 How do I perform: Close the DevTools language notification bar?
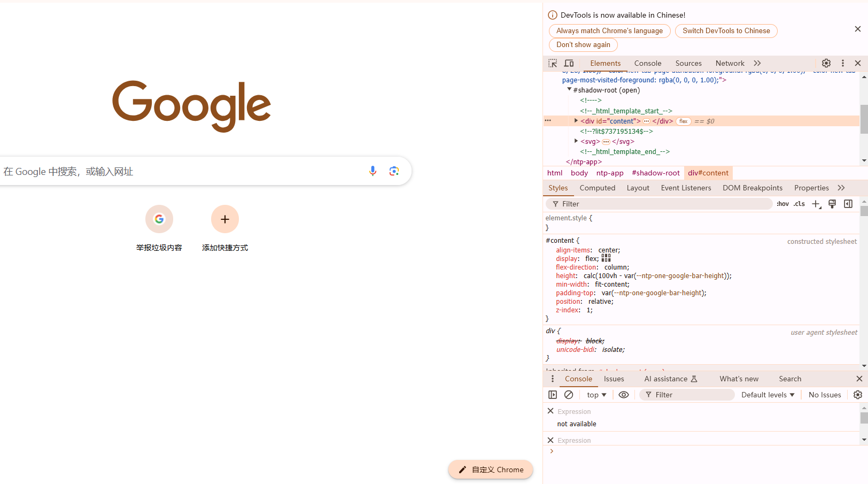(x=858, y=29)
